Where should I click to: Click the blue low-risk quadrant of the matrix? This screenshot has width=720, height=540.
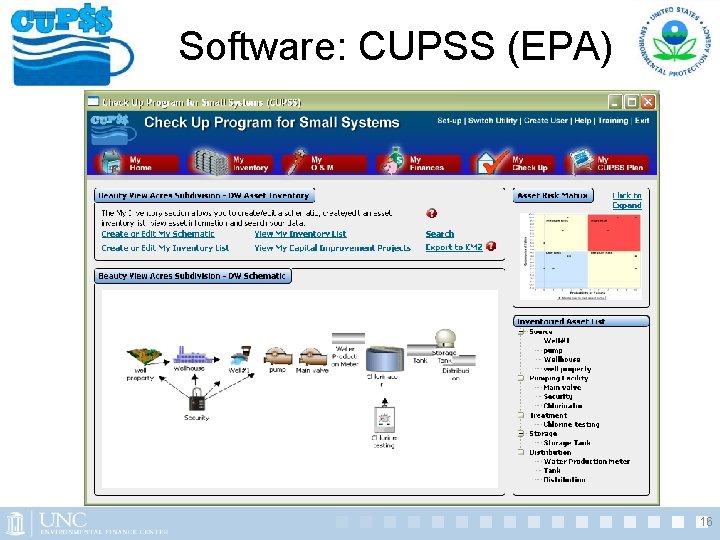coord(562,269)
